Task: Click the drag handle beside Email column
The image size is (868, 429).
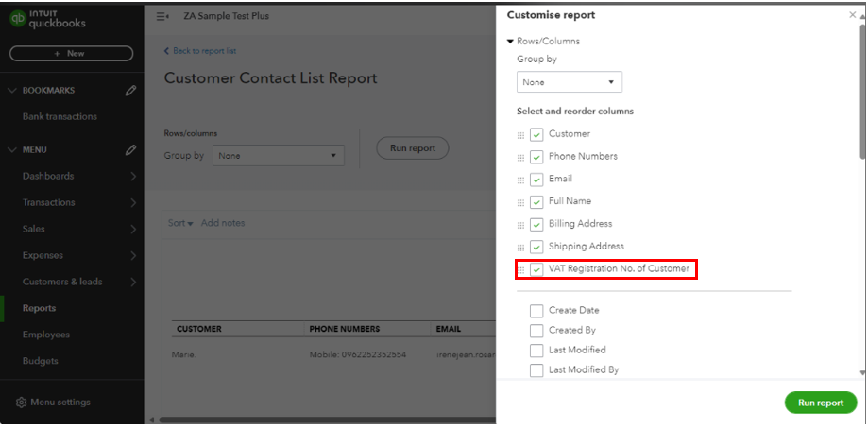Action: pyautogui.click(x=520, y=180)
